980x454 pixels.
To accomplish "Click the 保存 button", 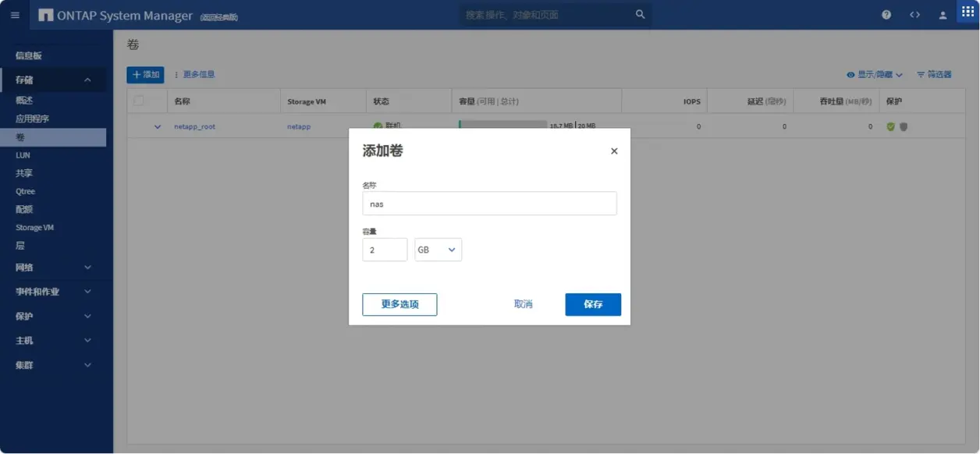I will point(593,304).
